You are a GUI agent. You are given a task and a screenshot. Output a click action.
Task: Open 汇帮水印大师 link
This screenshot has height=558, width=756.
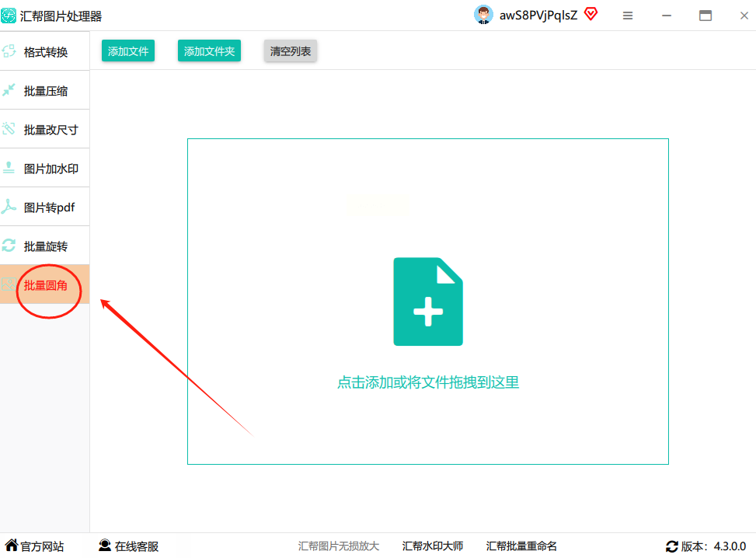433,546
